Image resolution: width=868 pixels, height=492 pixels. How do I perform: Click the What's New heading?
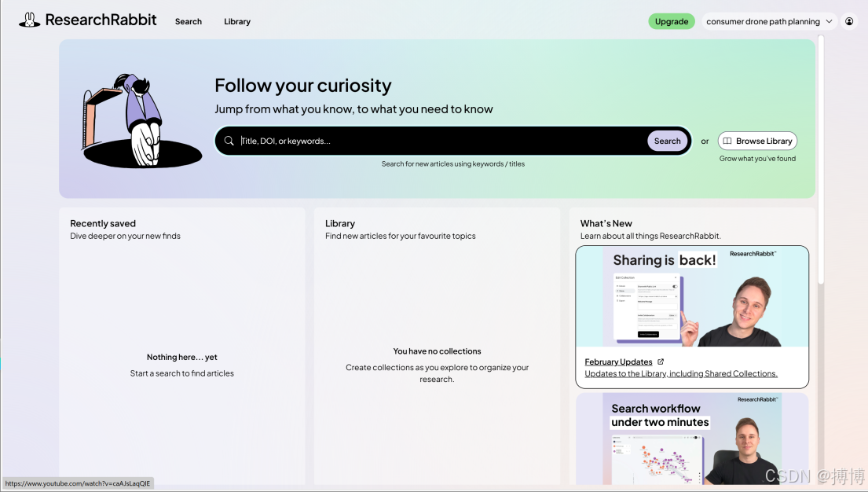[x=606, y=223]
